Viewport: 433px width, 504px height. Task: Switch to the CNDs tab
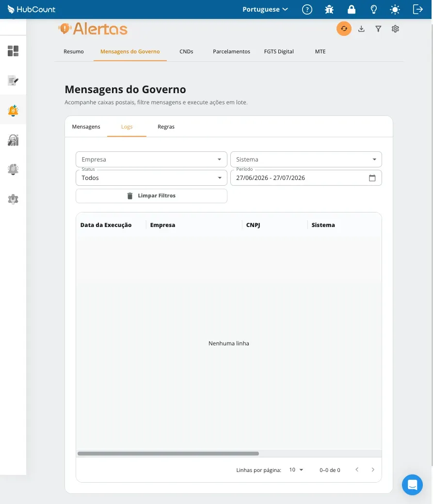186,51
